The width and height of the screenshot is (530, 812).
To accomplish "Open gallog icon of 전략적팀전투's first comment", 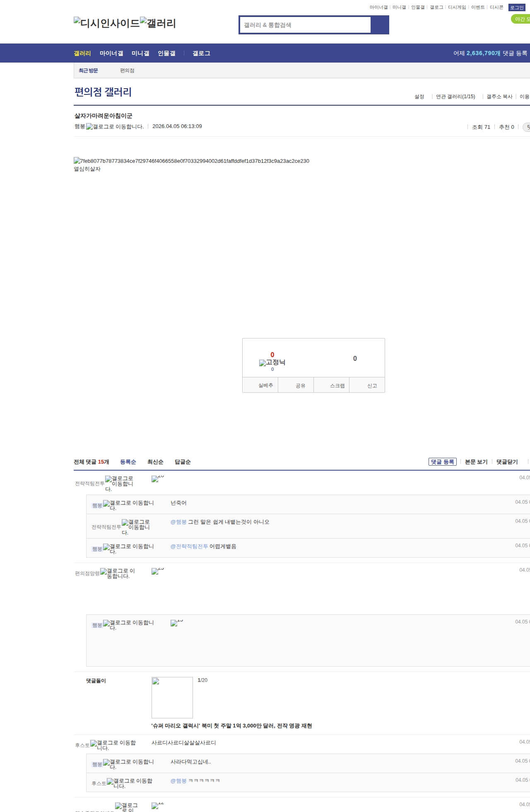I will point(119,483).
